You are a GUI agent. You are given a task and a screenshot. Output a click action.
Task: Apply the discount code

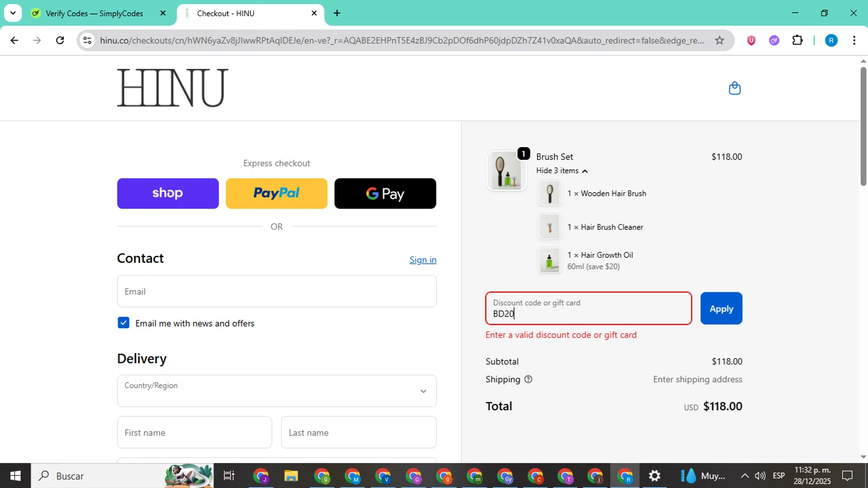tap(721, 309)
